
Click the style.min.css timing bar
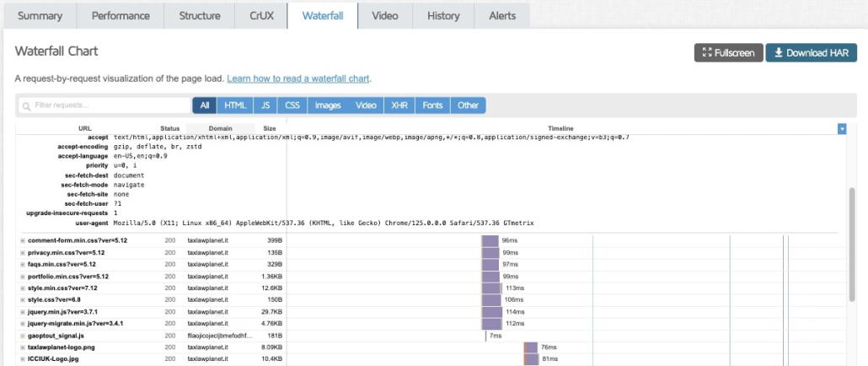491,288
